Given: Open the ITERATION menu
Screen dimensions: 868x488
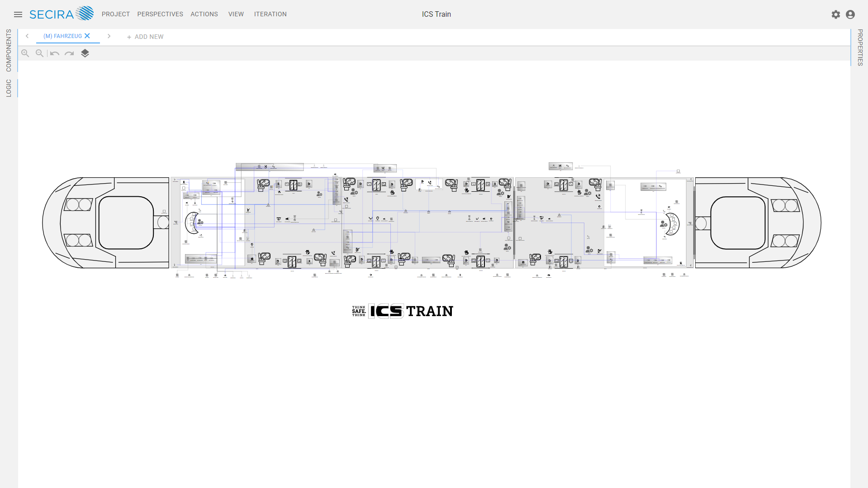Looking at the screenshot, I should click(270, 14).
